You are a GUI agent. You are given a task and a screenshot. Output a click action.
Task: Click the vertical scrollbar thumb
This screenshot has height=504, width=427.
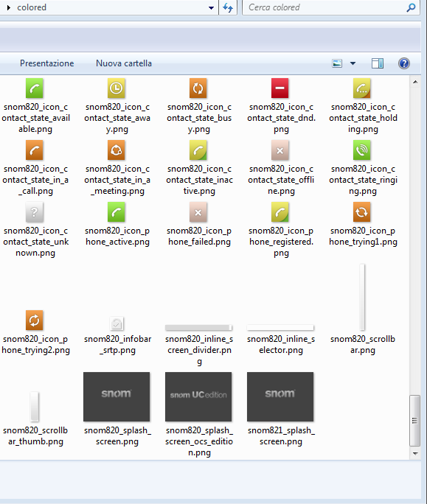[414, 421]
